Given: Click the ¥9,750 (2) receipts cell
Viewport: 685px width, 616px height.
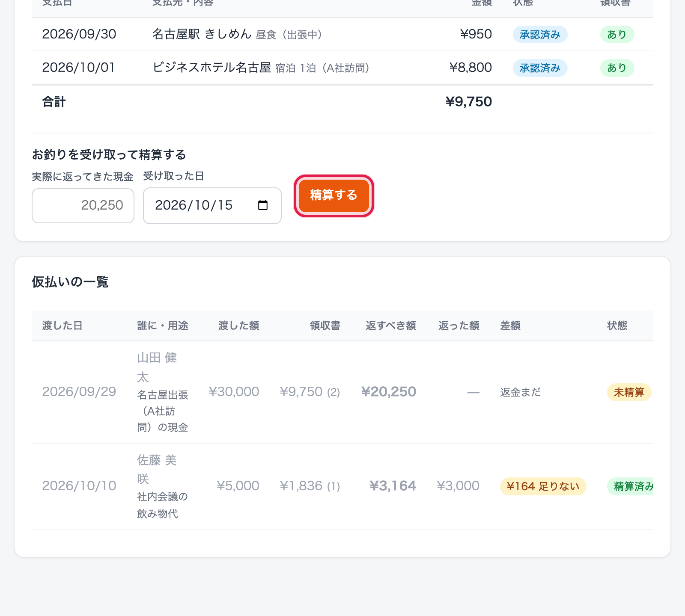Looking at the screenshot, I should click(x=310, y=392).
